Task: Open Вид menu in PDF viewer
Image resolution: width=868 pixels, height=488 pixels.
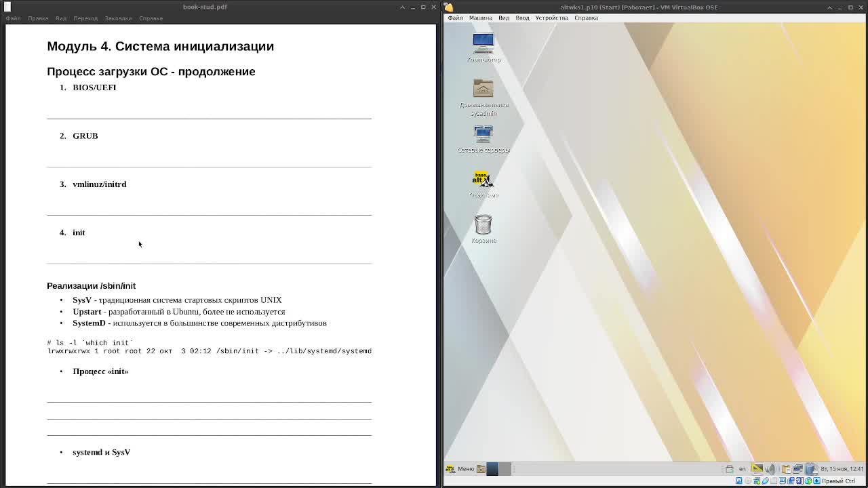Action: point(61,18)
